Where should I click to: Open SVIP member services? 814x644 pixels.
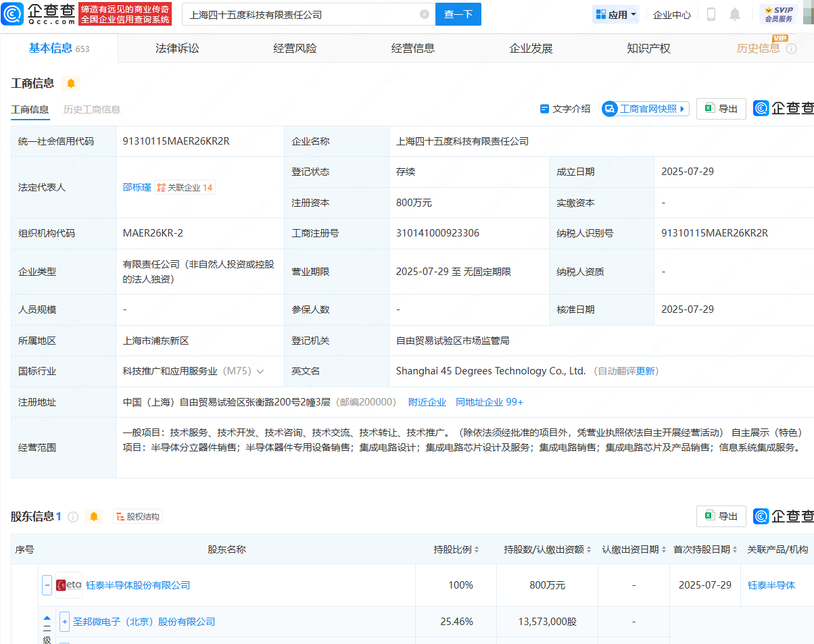(778, 14)
